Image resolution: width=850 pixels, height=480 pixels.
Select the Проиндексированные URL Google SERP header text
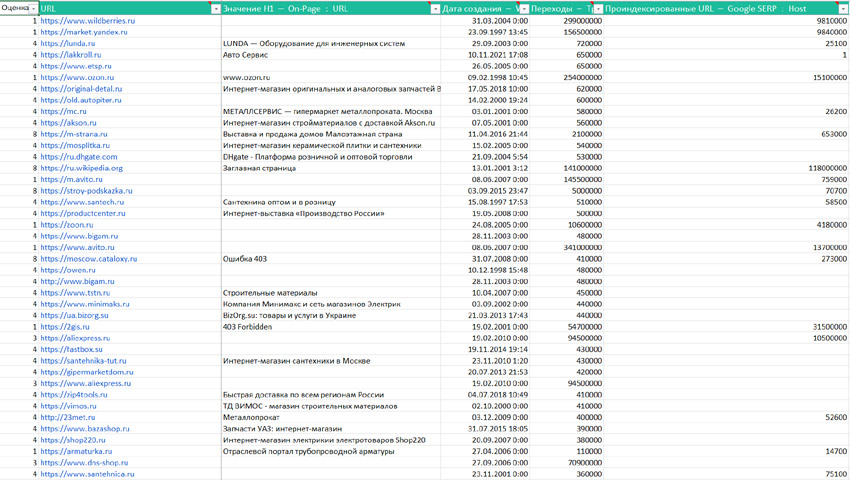tap(705, 9)
